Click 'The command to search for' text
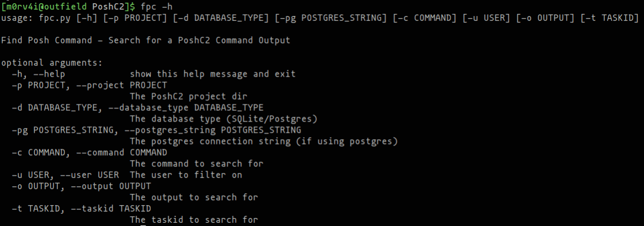The width and height of the screenshot is (644, 226). pos(196,163)
